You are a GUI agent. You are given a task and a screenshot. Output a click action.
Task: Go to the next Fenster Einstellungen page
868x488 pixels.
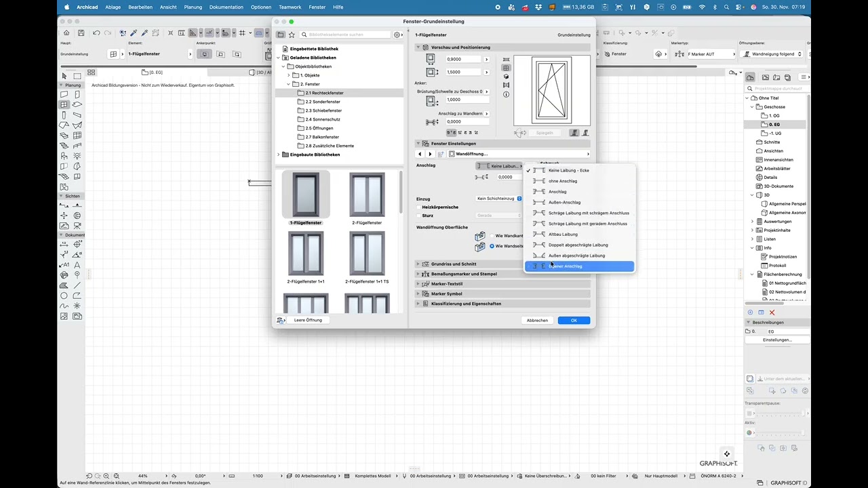(430, 154)
